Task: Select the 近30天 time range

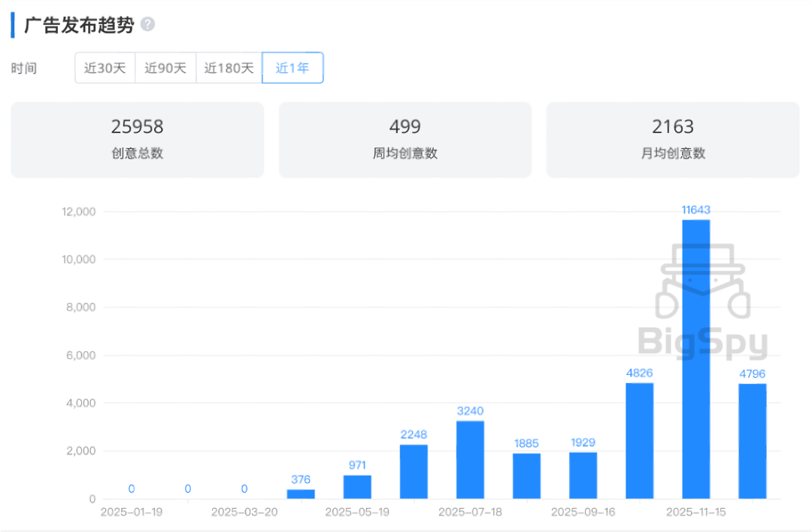Action: [x=105, y=68]
